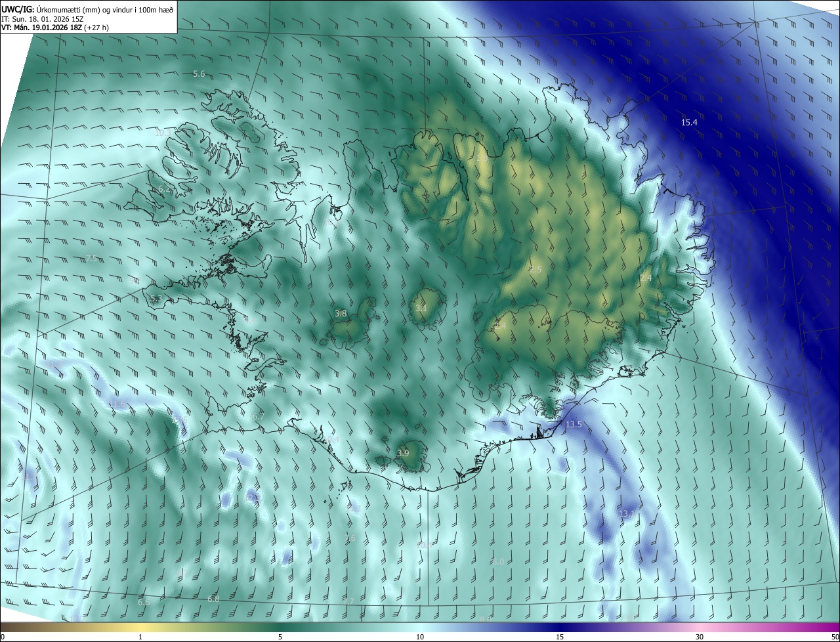Click the 13.1 value south of Iceland

point(627,513)
